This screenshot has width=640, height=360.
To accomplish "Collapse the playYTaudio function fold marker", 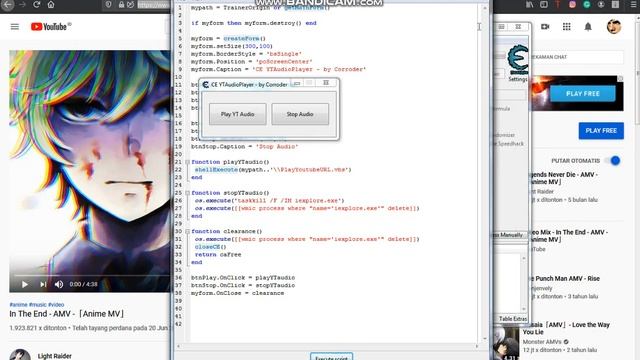I will point(187,162).
